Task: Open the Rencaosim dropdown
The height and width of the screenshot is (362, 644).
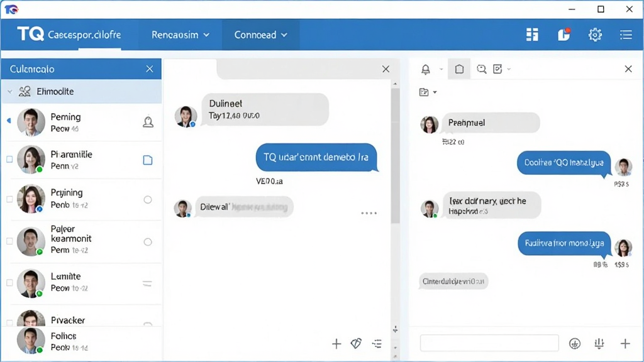Action: (180, 35)
